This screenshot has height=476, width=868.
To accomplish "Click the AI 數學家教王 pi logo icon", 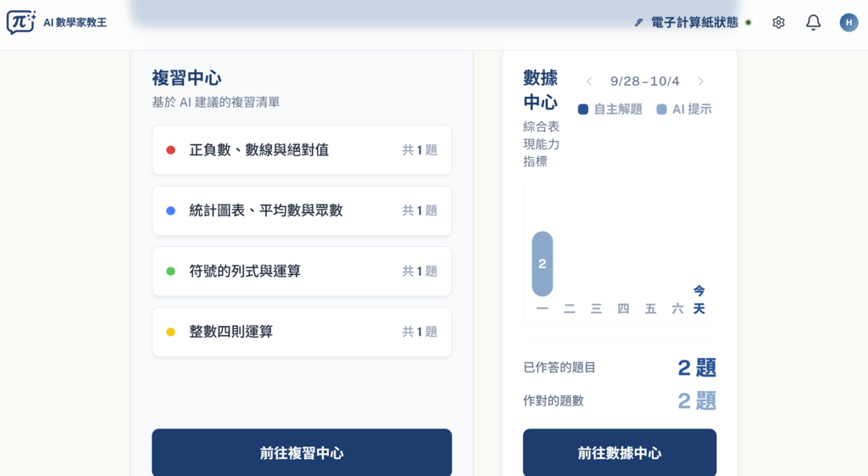I will [x=21, y=22].
